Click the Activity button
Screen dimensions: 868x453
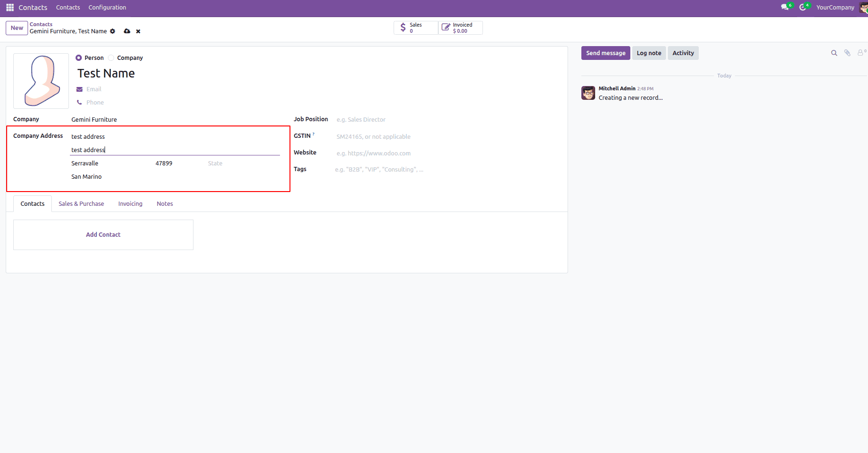683,53
